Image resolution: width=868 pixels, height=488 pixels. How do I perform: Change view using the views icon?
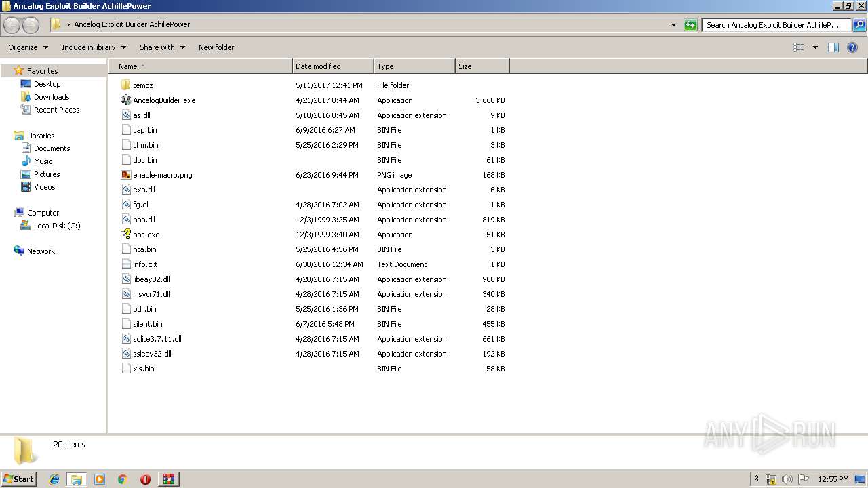click(799, 47)
